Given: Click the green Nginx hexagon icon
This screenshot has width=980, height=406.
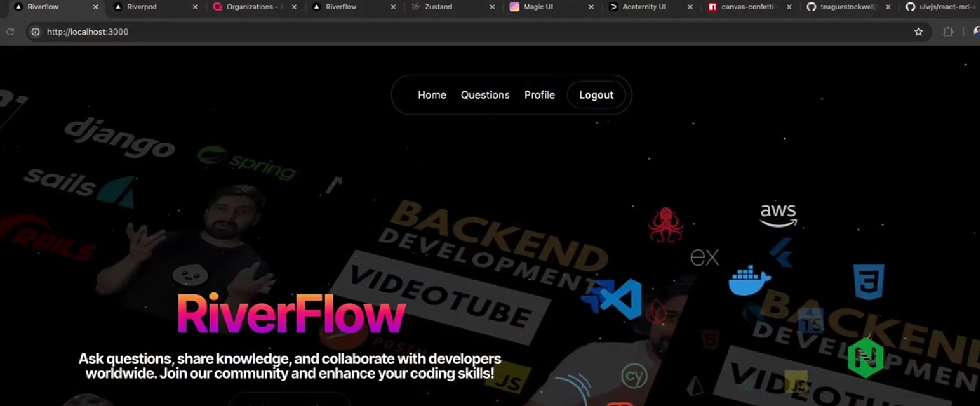Looking at the screenshot, I should (x=865, y=358).
